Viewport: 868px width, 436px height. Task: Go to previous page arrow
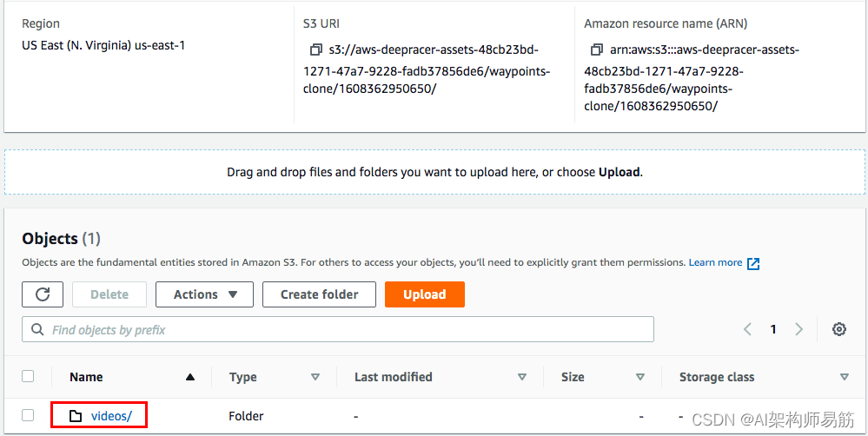coord(748,329)
